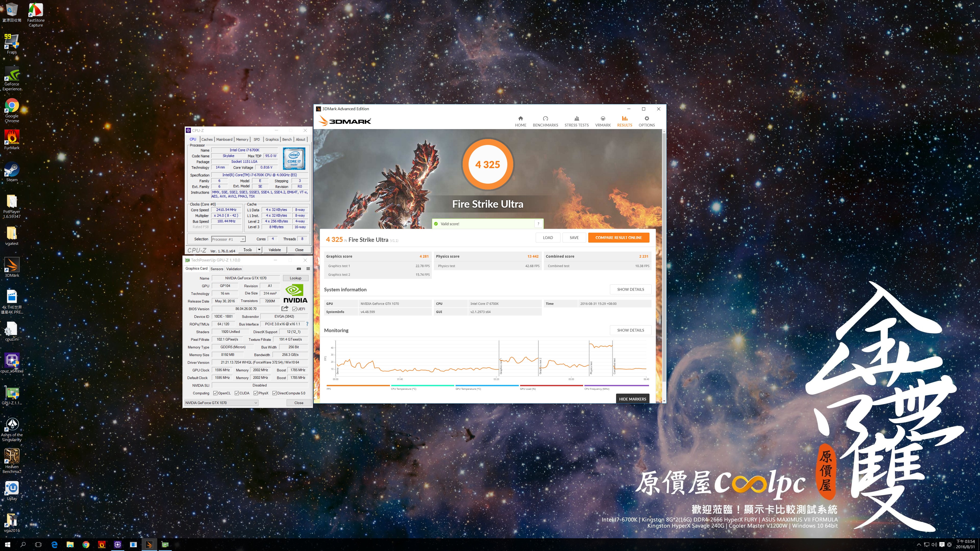Open Windows Start menu
Screen dimensions: 980x551
(7, 545)
